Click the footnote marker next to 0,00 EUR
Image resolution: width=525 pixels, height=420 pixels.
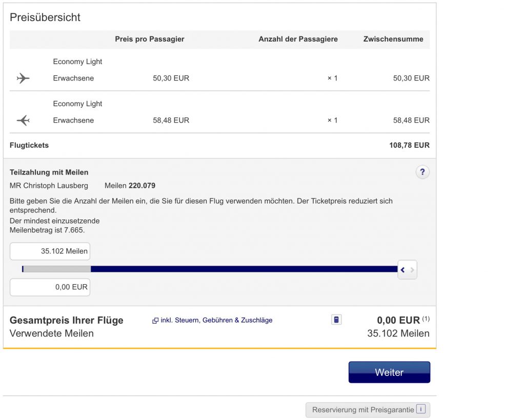(426, 317)
